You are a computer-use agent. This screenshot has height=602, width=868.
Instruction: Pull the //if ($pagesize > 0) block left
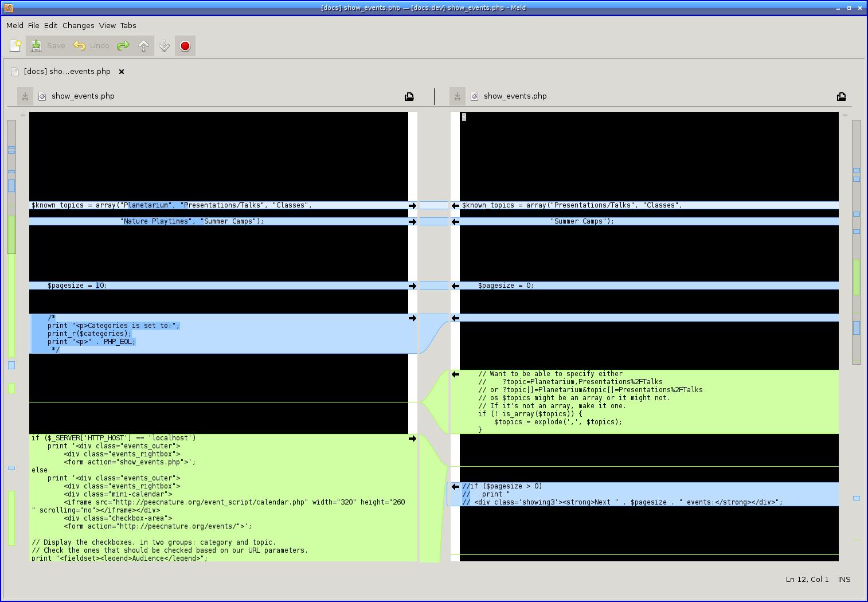point(455,487)
